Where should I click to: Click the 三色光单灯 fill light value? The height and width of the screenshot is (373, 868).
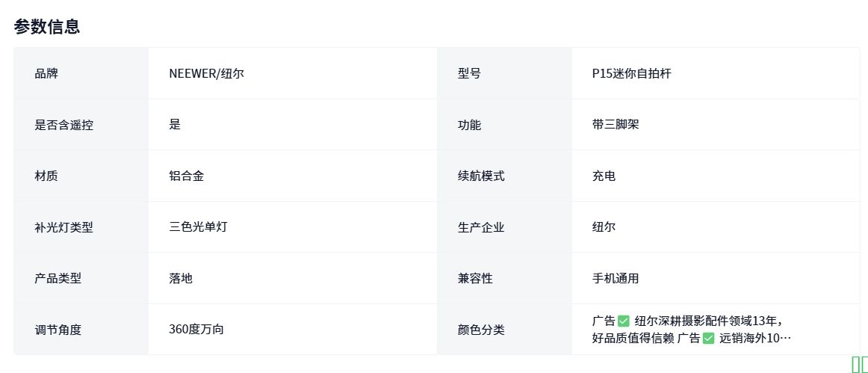click(x=198, y=226)
